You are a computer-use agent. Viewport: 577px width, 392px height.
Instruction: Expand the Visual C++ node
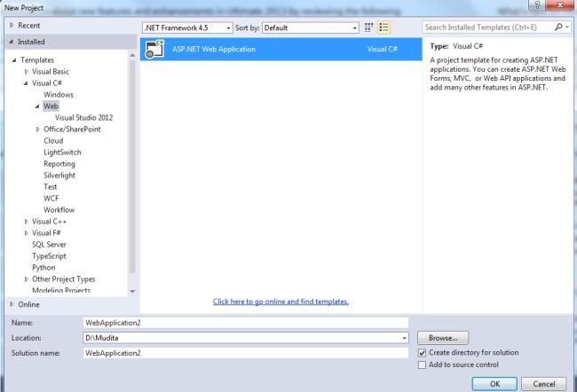click(26, 222)
